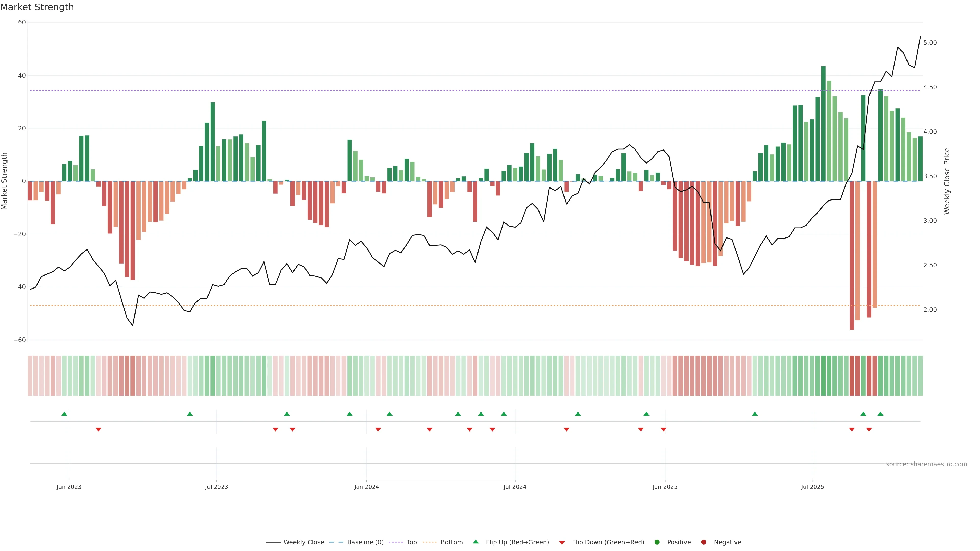980x551 pixels.
Task: Click the red Negative circle legend icon
Action: coord(703,542)
